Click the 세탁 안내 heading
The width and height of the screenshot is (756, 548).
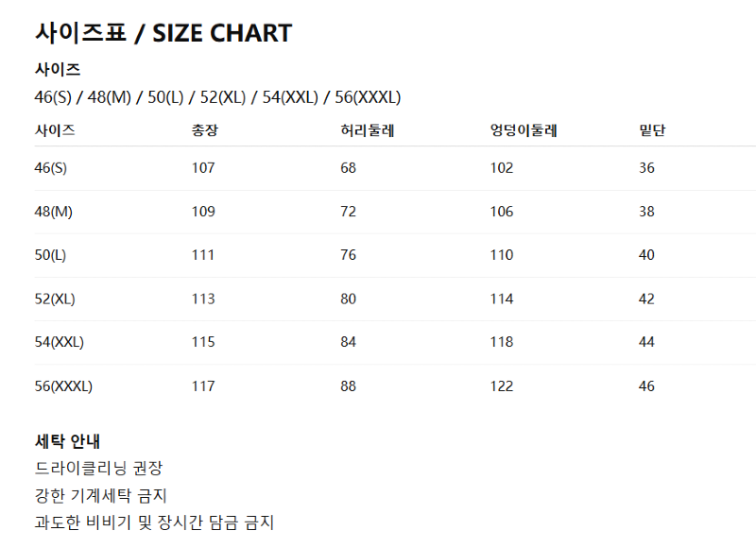point(67,440)
